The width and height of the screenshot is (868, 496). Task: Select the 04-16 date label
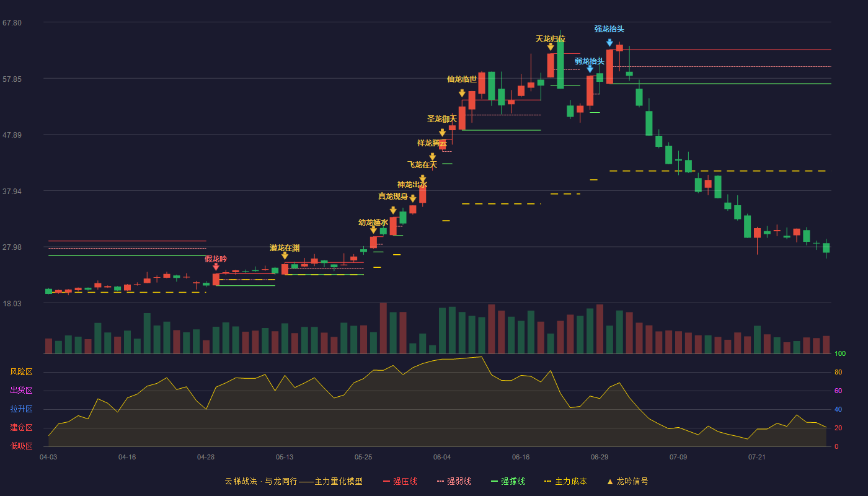[127, 457]
